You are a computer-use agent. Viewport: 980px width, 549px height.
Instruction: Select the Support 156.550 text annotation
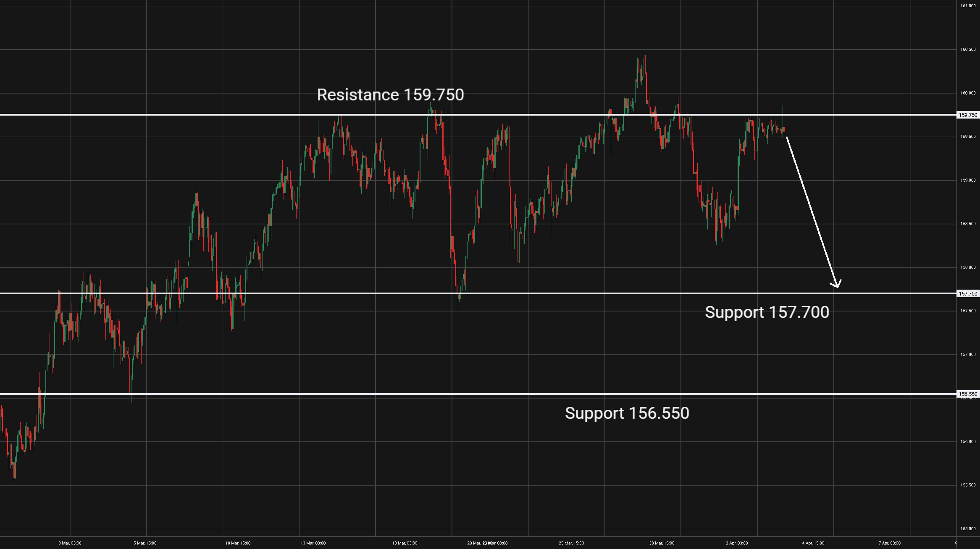click(x=627, y=413)
